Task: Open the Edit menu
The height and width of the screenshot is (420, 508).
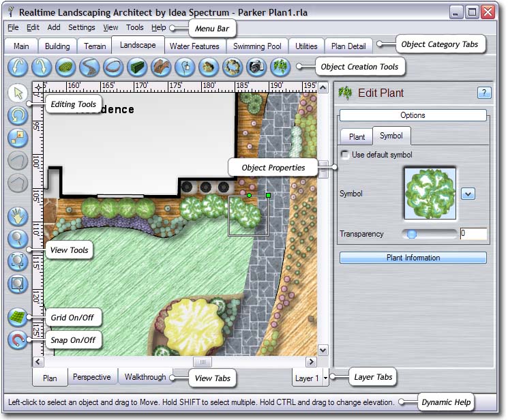Action: coord(33,27)
